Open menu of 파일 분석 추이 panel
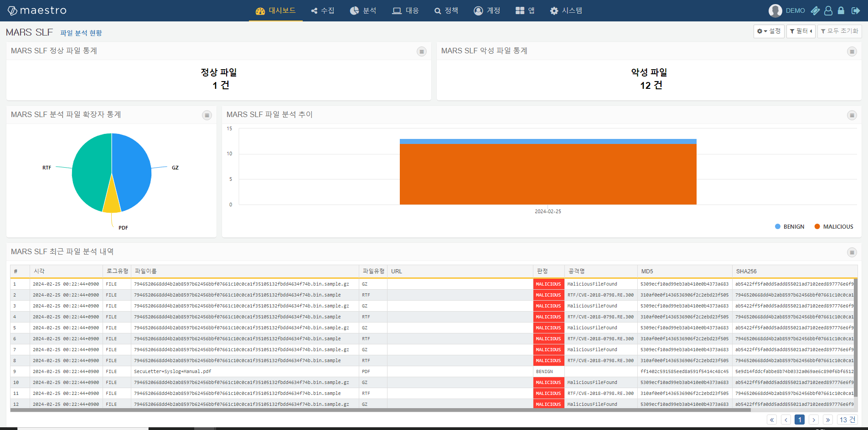The image size is (868, 430). [852, 115]
